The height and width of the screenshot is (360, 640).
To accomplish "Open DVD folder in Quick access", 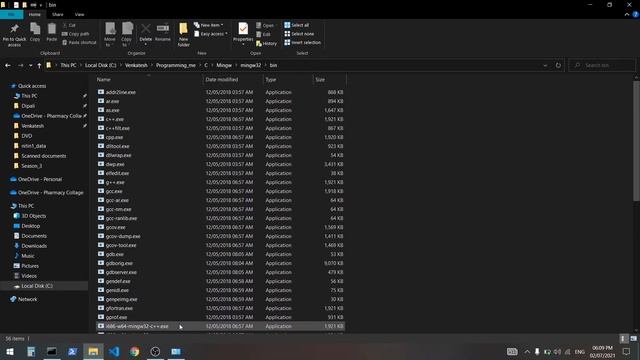I will [27, 136].
